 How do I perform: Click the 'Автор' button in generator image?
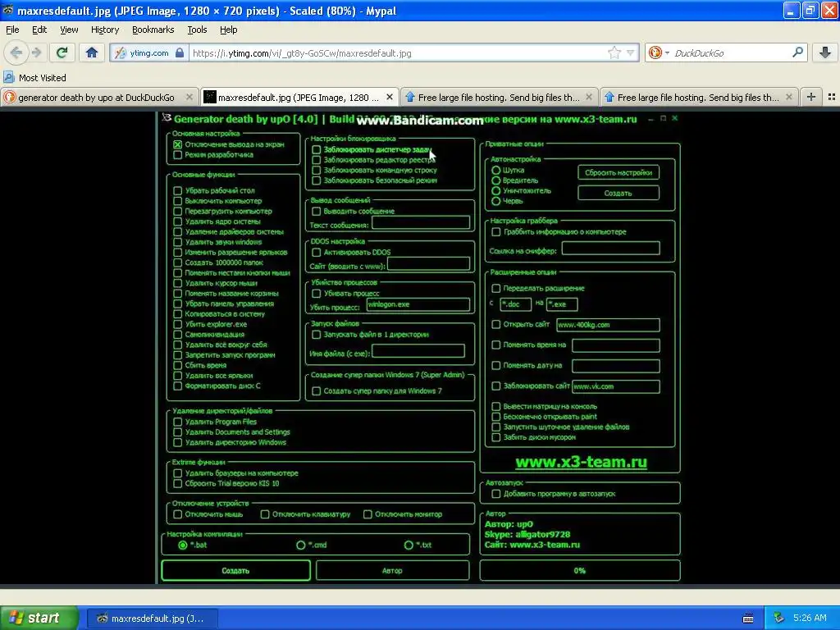[392, 571]
